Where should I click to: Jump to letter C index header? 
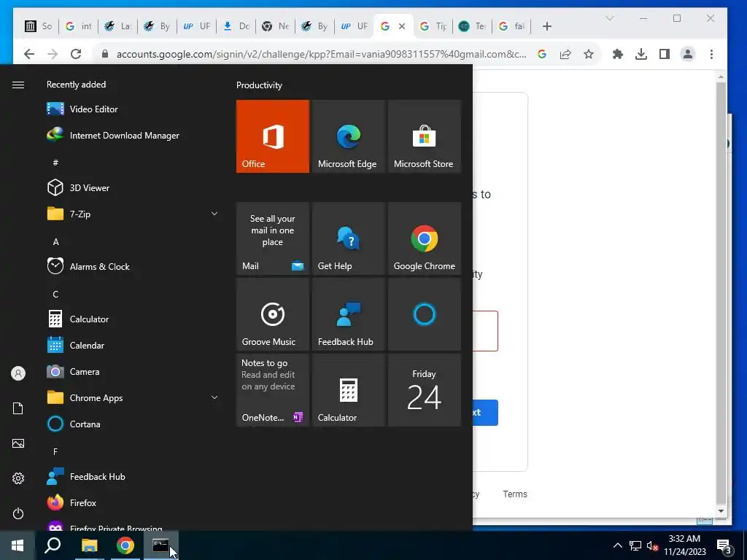tap(55, 295)
